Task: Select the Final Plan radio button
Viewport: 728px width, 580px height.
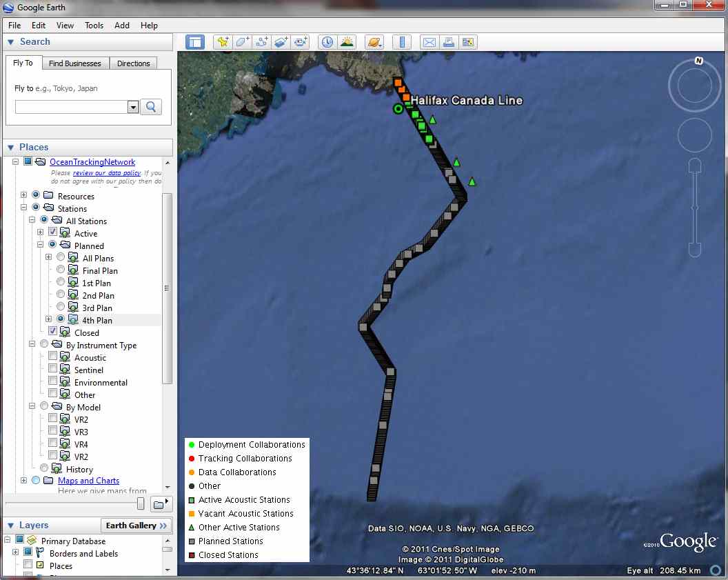Action: click(x=61, y=270)
